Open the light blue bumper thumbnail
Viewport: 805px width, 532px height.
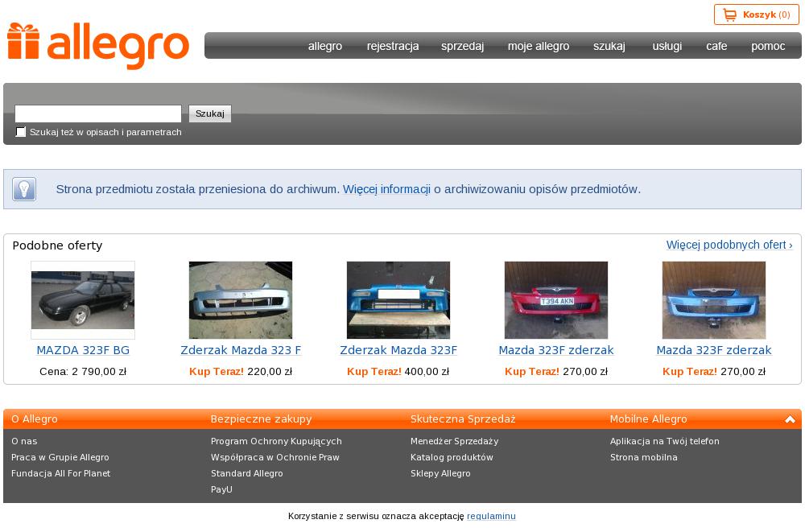tap(713, 300)
